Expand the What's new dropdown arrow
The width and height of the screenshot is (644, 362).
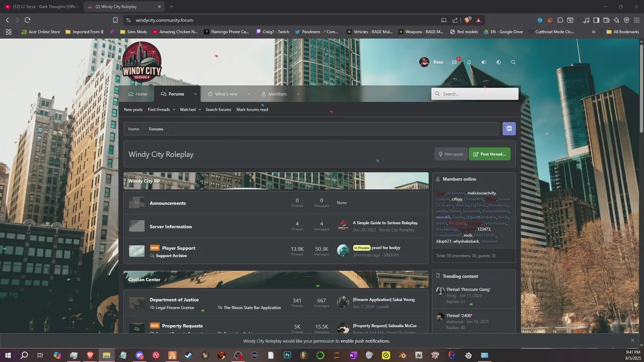(249, 94)
